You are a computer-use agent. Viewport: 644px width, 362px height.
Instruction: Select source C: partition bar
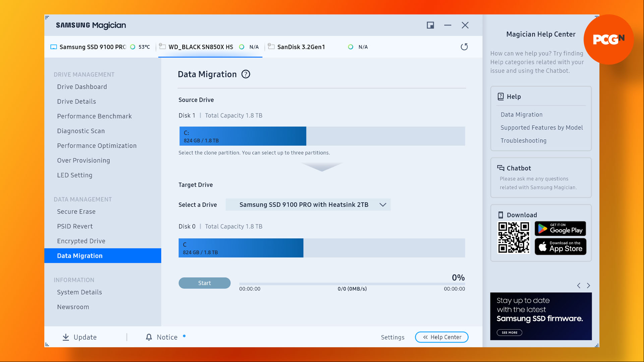243,136
